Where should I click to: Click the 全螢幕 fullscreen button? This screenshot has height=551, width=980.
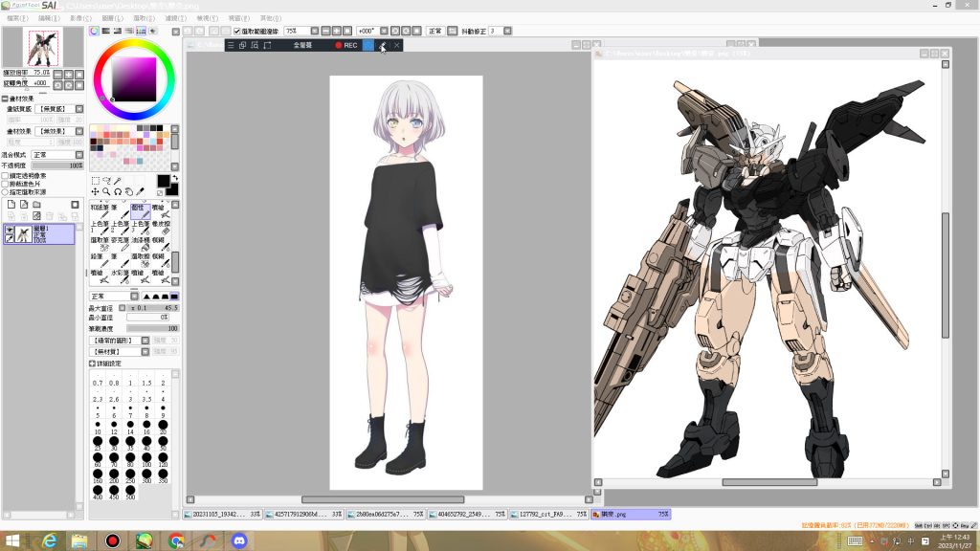tap(302, 45)
